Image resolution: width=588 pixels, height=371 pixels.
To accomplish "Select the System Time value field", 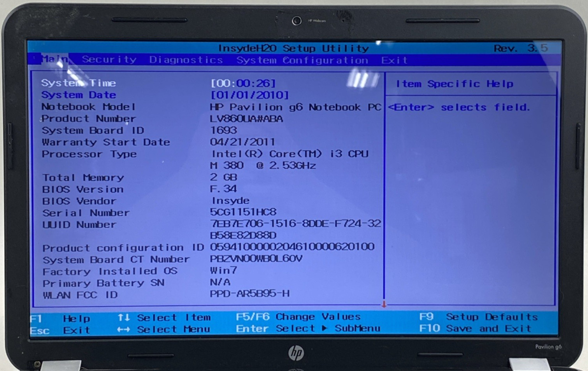I will [243, 83].
